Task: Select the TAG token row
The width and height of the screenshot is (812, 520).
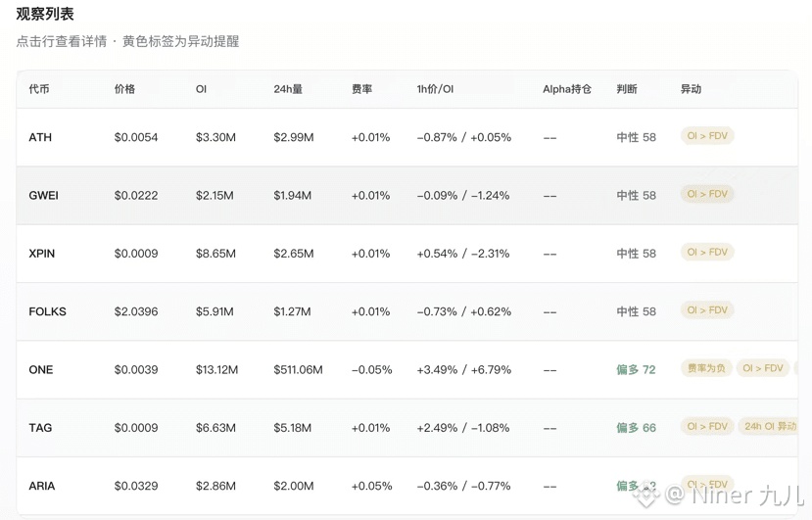Action: point(407,428)
